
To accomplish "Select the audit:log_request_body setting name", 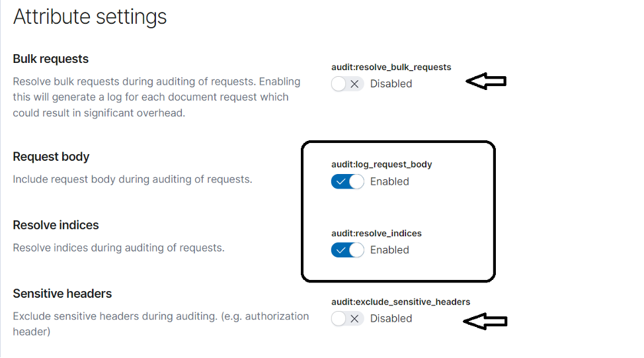I will [x=382, y=164].
